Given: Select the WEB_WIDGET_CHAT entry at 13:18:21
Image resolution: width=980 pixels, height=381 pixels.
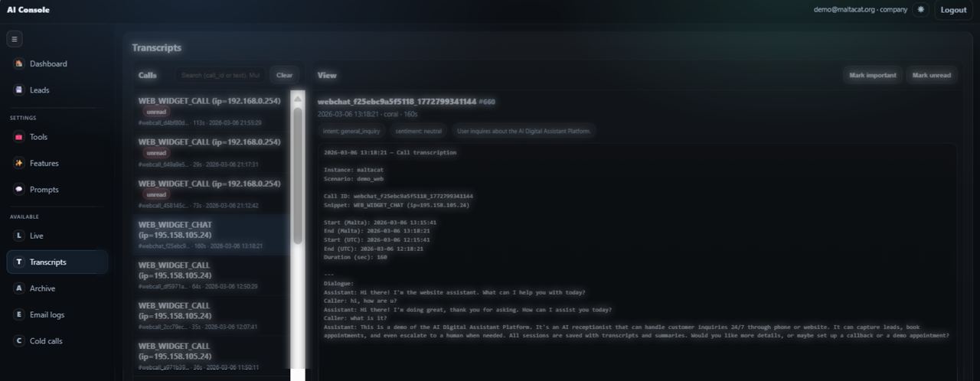Looking at the screenshot, I should click(x=212, y=235).
